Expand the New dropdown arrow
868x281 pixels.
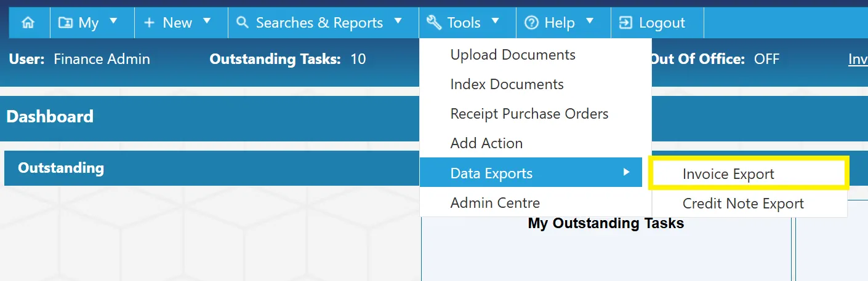pos(207,21)
